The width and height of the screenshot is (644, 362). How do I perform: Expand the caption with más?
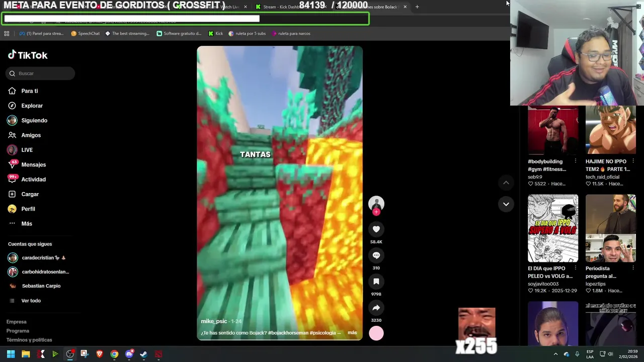pyautogui.click(x=352, y=333)
